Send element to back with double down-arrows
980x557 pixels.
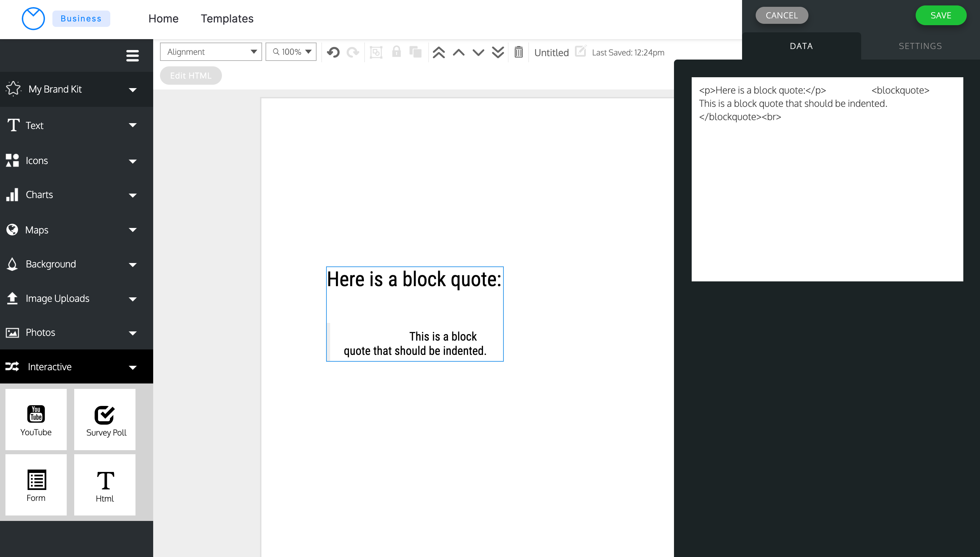pos(498,52)
